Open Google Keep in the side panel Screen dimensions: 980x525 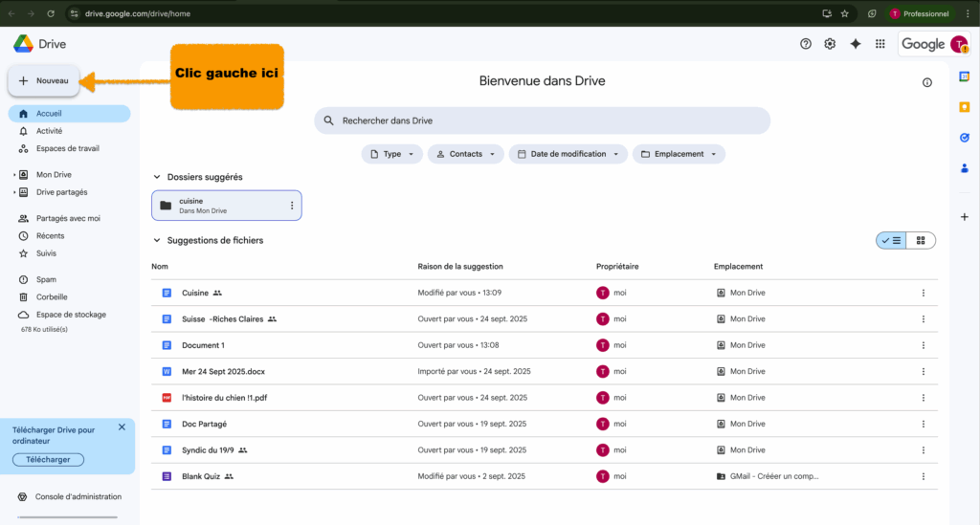pos(964,107)
